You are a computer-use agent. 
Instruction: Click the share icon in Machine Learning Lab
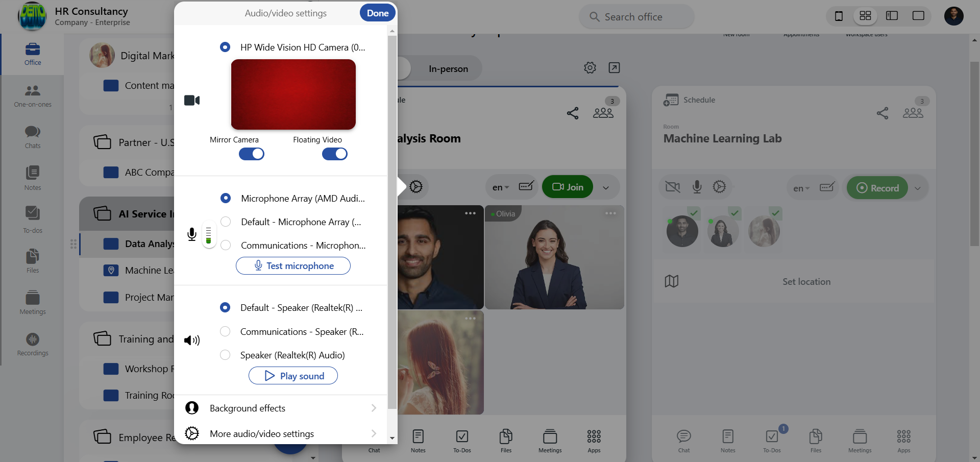click(x=882, y=113)
